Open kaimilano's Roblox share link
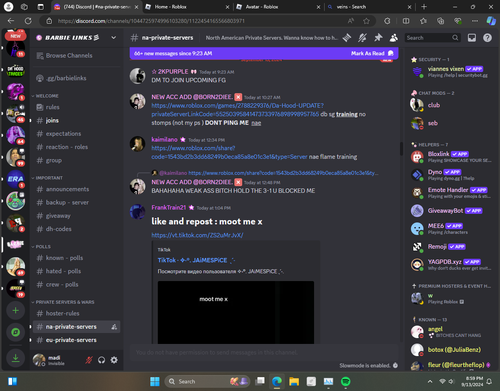This screenshot has height=391, width=500. pyautogui.click(x=229, y=152)
